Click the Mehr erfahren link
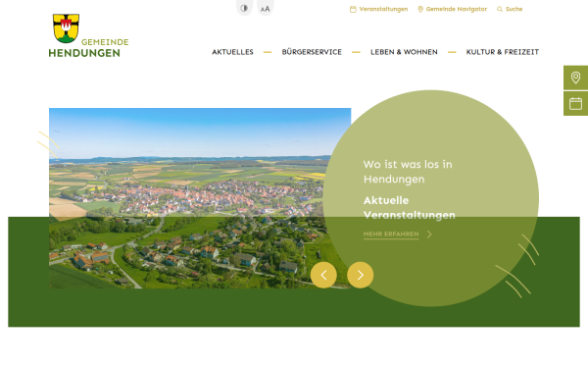 pos(391,235)
